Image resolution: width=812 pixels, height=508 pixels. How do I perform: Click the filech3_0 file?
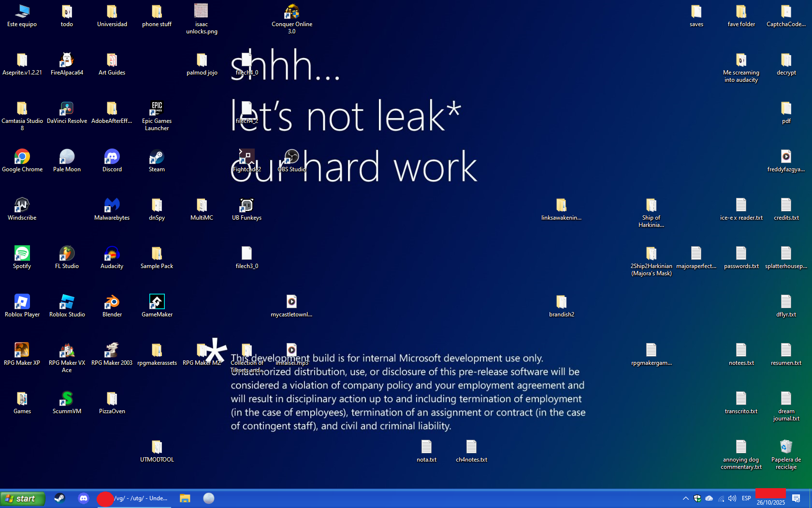pos(246,257)
